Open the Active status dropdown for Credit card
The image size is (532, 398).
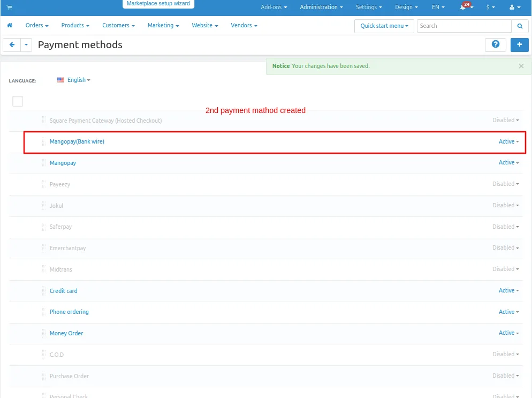click(x=508, y=290)
